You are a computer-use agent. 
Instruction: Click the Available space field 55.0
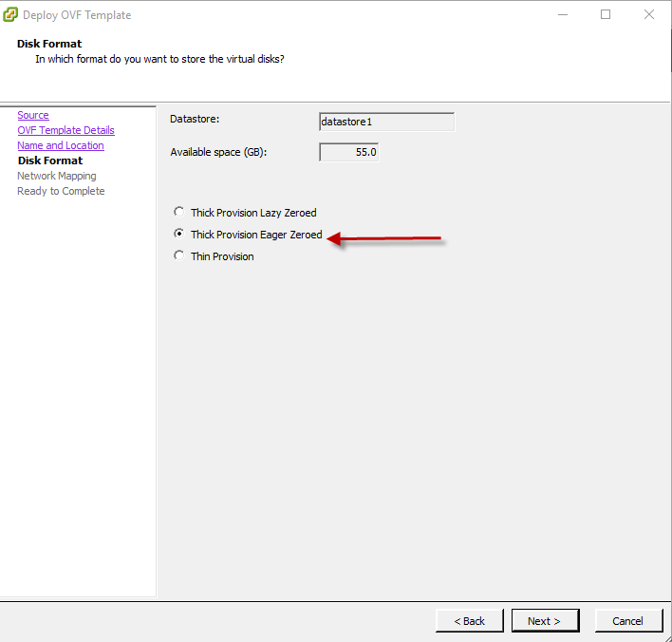point(349,152)
